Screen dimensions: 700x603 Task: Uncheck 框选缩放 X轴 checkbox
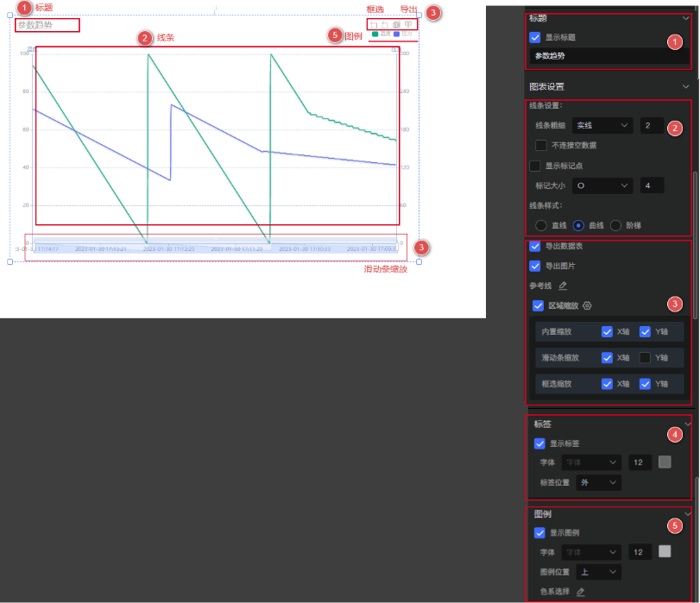point(607,384)
